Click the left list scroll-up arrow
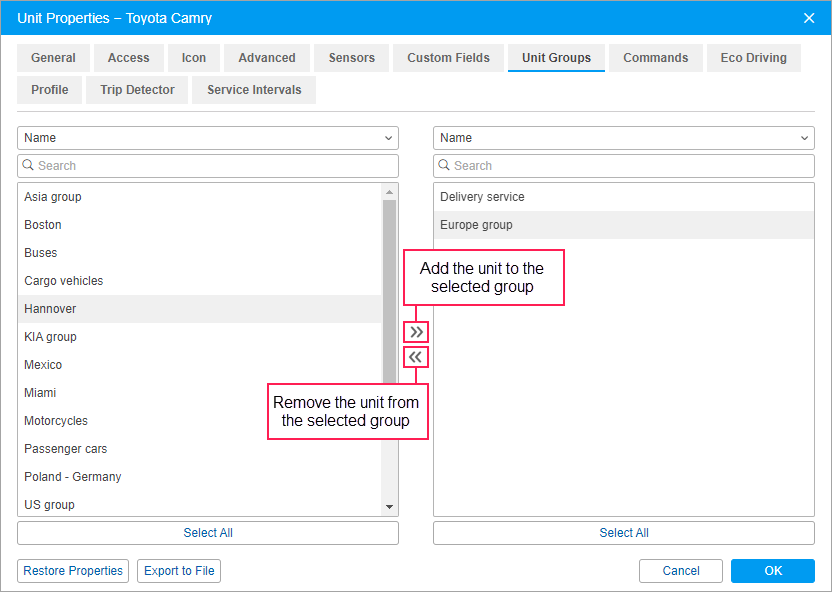 click(389, 192)
